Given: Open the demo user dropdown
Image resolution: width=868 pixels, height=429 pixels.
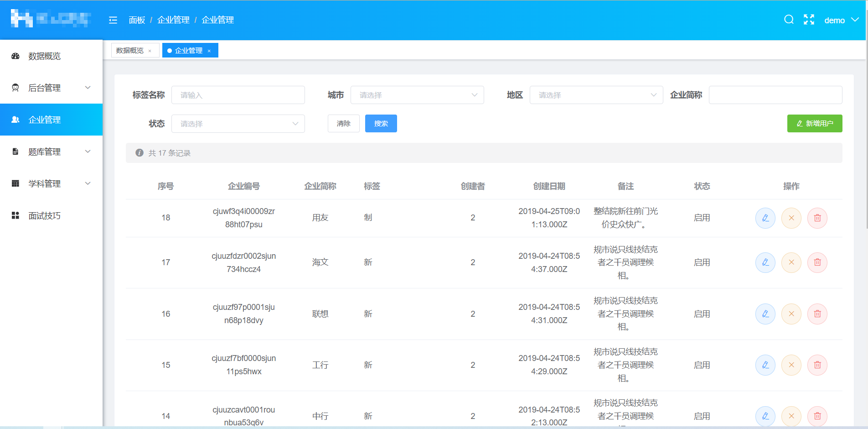Looking at the screenshot, I should pyautogui.click(x=841, y=20).
